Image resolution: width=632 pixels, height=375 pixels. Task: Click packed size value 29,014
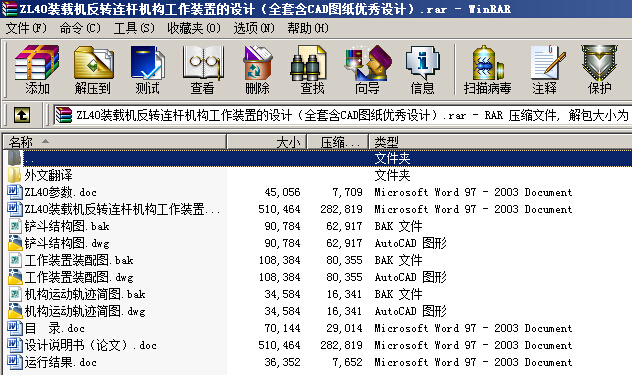point(344,328)
